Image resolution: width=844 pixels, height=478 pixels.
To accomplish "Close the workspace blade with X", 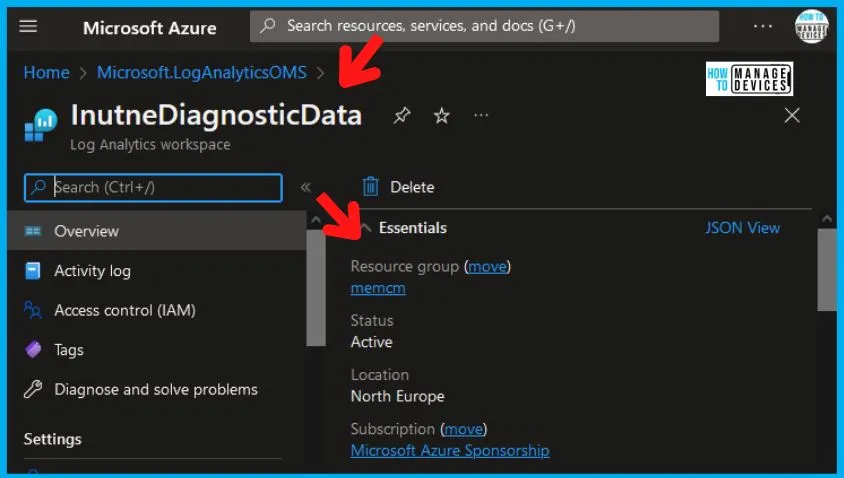I will tap(792, 115).
